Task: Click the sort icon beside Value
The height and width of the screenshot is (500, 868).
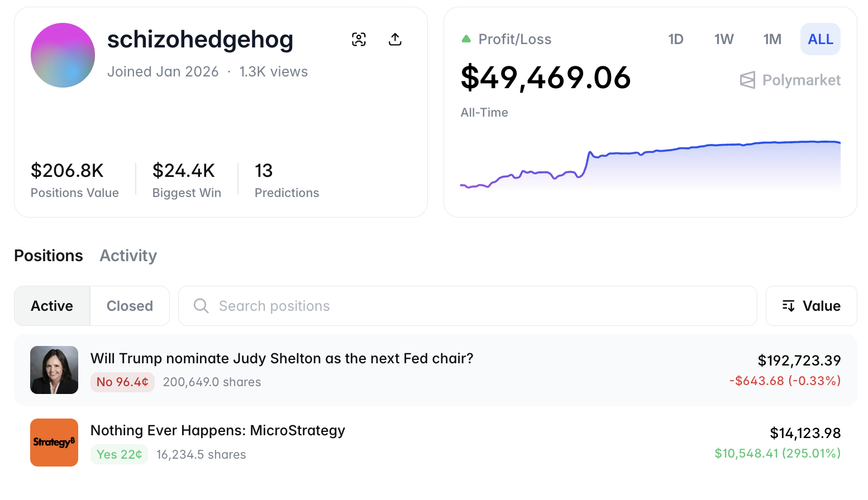Action: tap(788, 306)
